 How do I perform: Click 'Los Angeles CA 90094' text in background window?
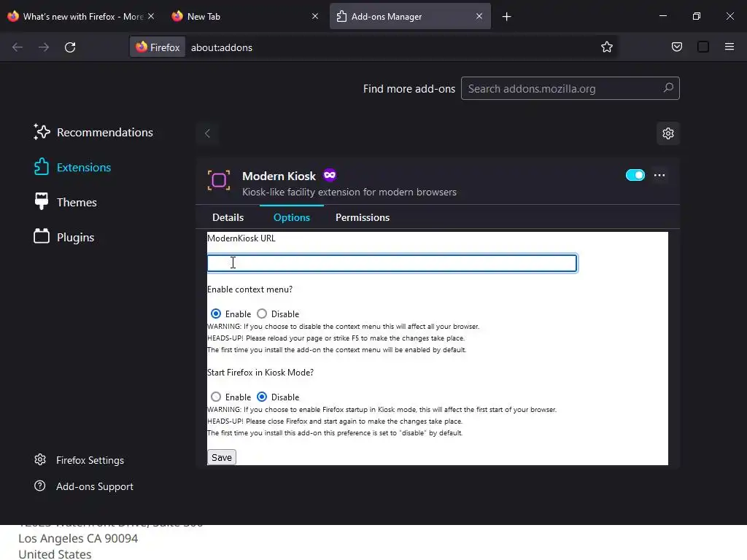point(78,538)
